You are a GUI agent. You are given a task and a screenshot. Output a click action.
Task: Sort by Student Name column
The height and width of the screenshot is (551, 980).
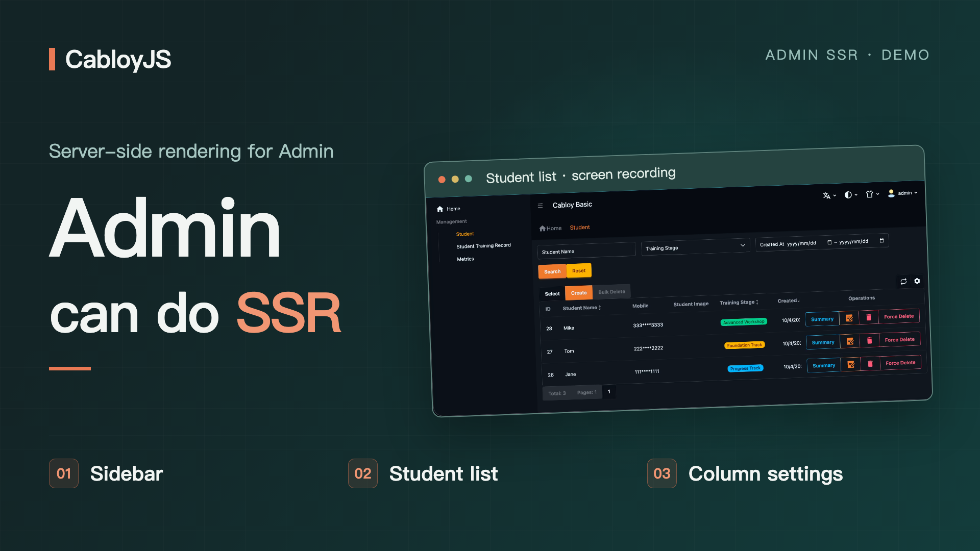pos(582,308)
